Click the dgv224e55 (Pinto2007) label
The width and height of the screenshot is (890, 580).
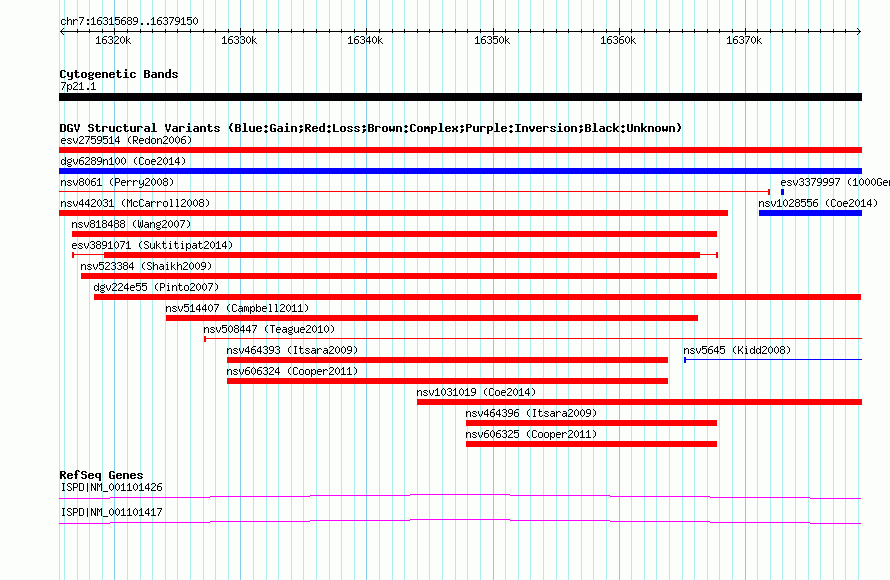coord(156,287)
